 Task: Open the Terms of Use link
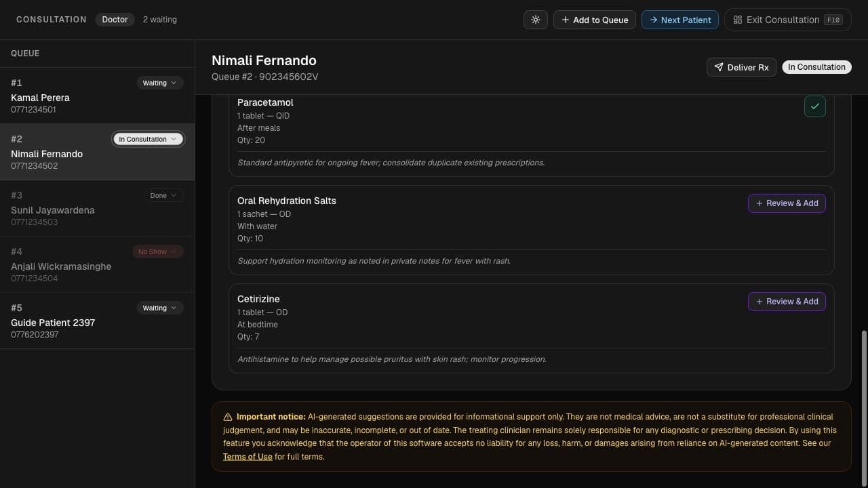(248, 457)
